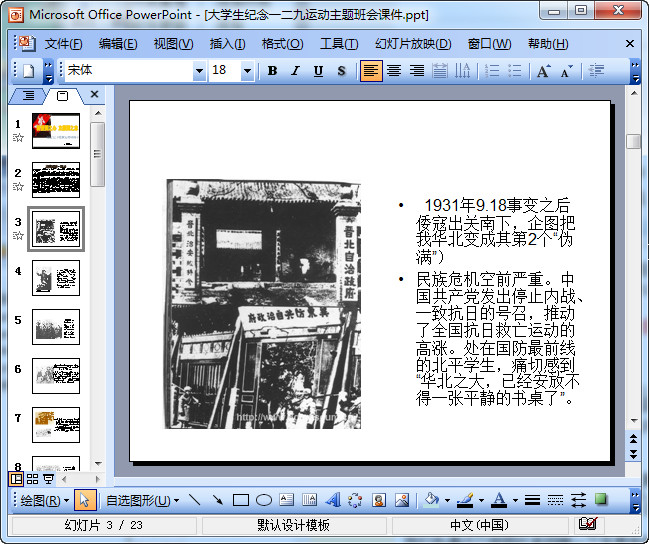Open the font name dropdown
649x544 pixels.
click(x=199, y=71)
